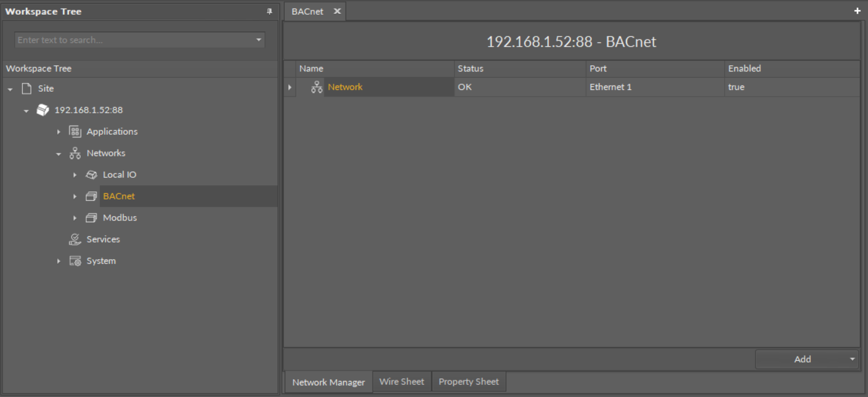Viewport: 868px width, 397px height.
Task: Click the Local IO globe icon
Action: coord(91,174)
